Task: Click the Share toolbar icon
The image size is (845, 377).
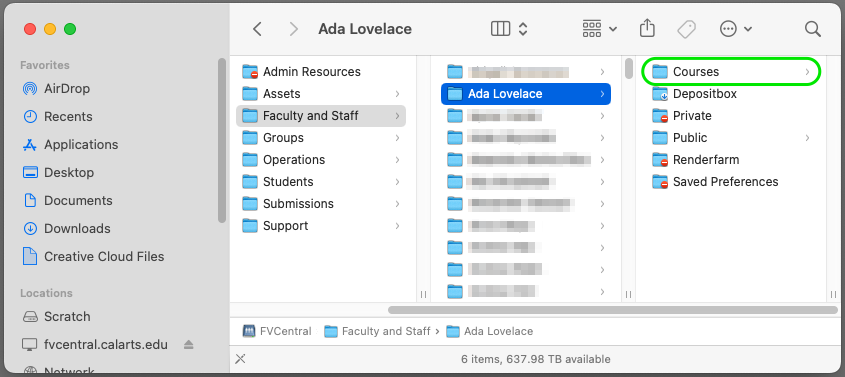Action: pyautogui.click(x=647, y=29)
